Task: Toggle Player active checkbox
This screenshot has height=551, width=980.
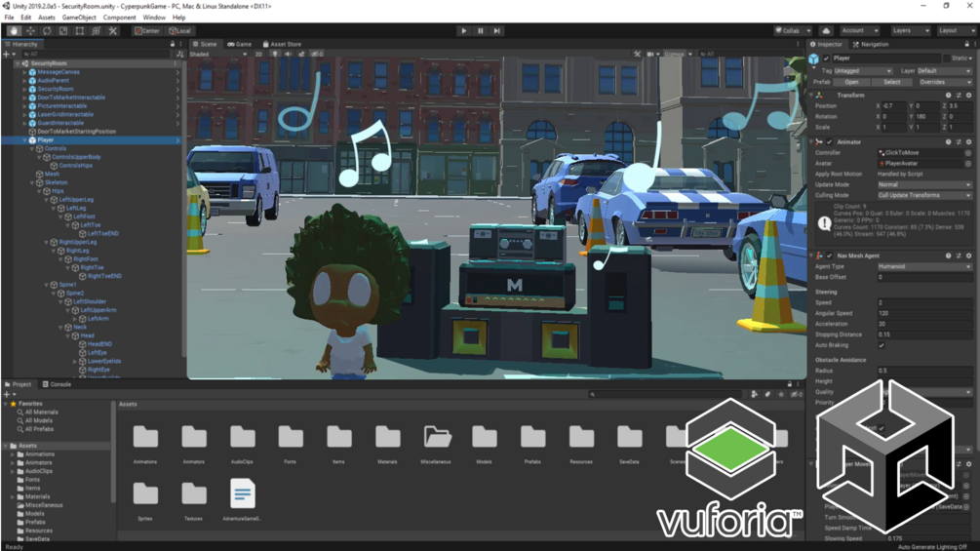Action: tap(826, 59)
